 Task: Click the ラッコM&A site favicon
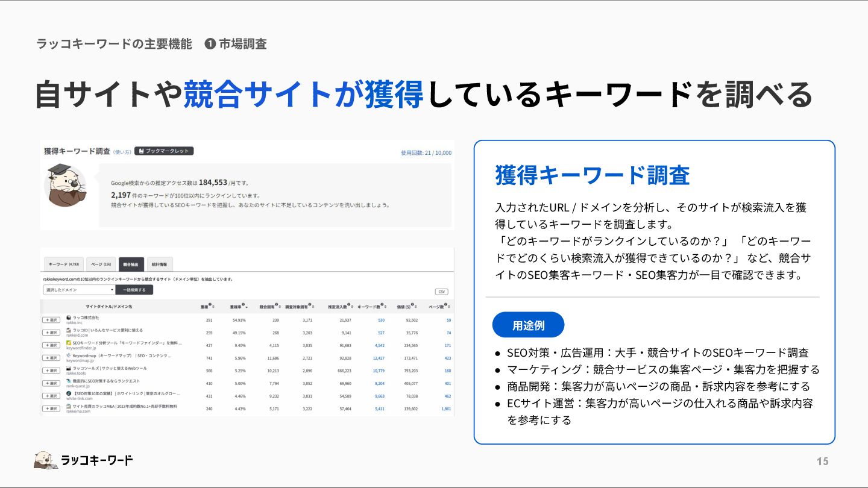point(69,406)
